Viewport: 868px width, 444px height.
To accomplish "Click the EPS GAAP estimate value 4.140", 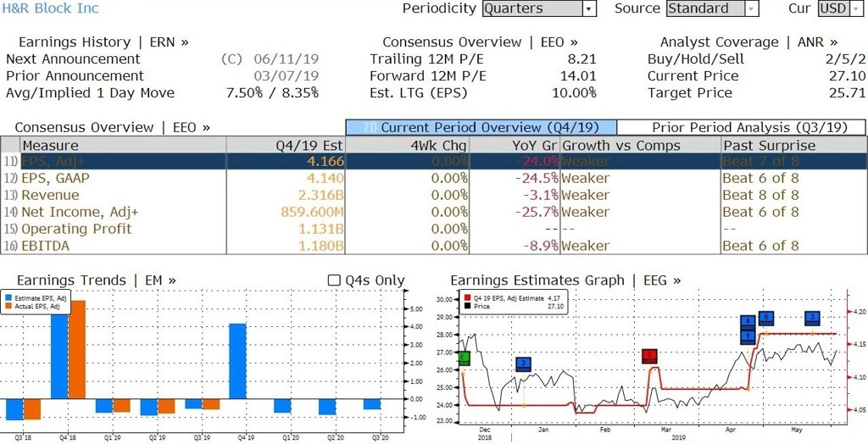I will click(325, 178).
